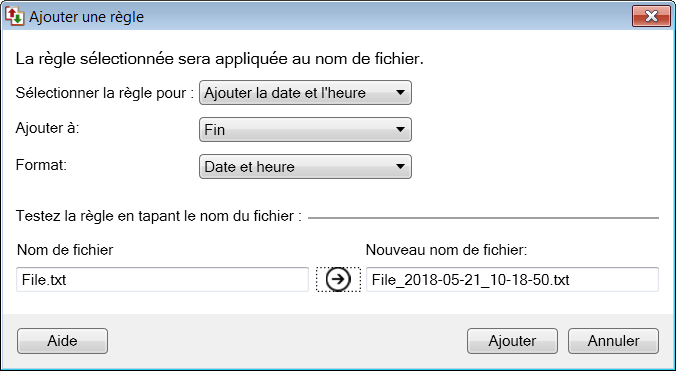Click the 'Format:' label
The height and width of the screenshot is (371, 676).
coord(41,165)
